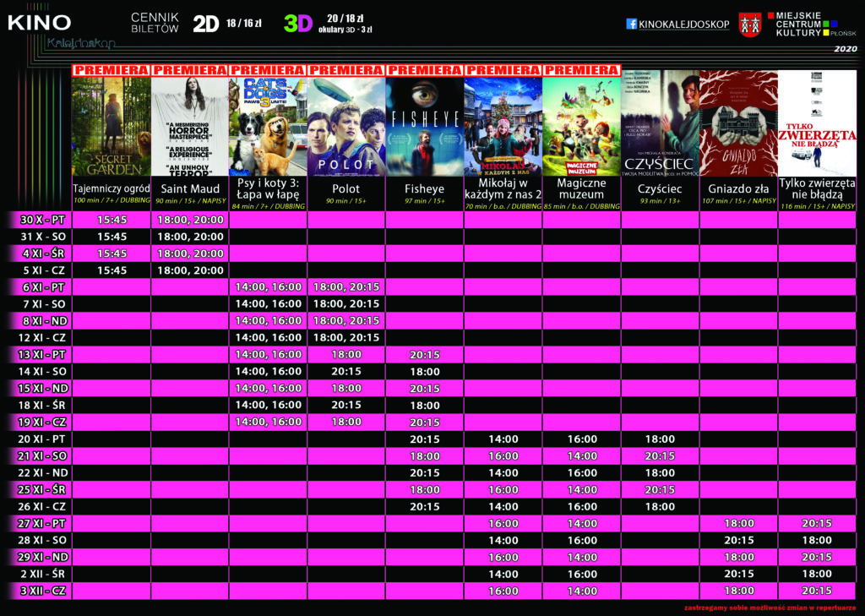Select the title 'Tylko zwierzęta nie błądzą' under poster
Screen dimensions: 865x616
[817, 188]
